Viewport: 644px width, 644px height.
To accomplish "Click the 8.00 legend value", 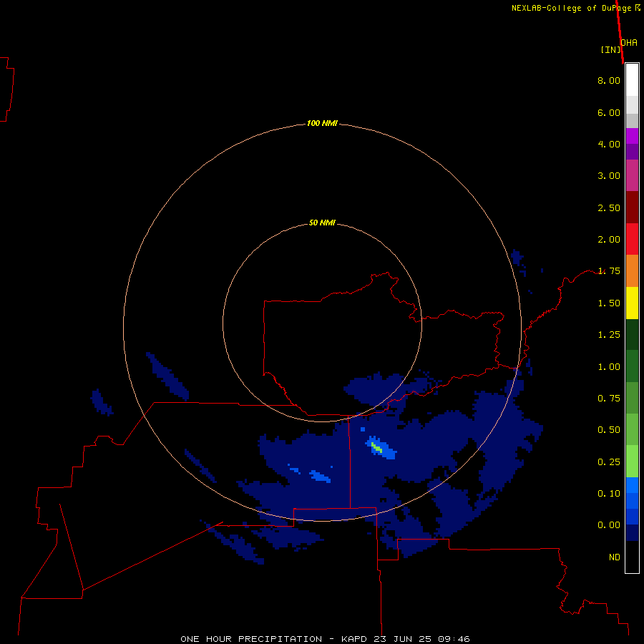I will click(609, 80).
